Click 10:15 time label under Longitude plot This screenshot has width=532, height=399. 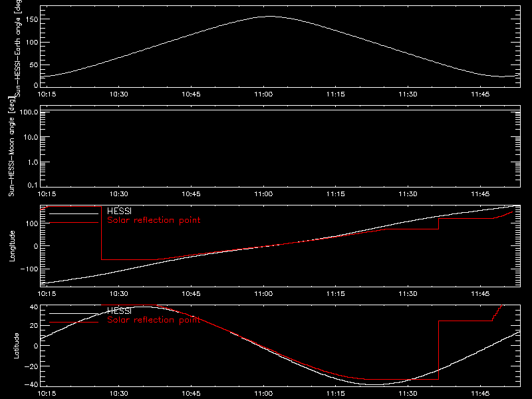(x=47, y=293)
